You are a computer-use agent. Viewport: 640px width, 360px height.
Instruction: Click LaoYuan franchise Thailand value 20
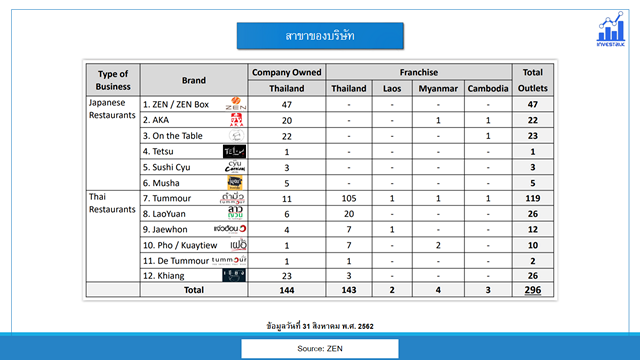pyautogui.click(x=349, y=214)
